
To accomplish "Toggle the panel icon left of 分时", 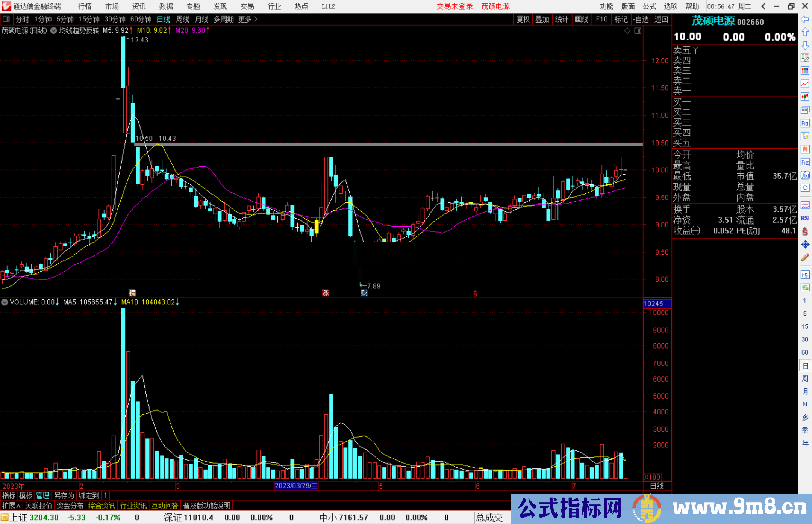I will coord(6,19).
